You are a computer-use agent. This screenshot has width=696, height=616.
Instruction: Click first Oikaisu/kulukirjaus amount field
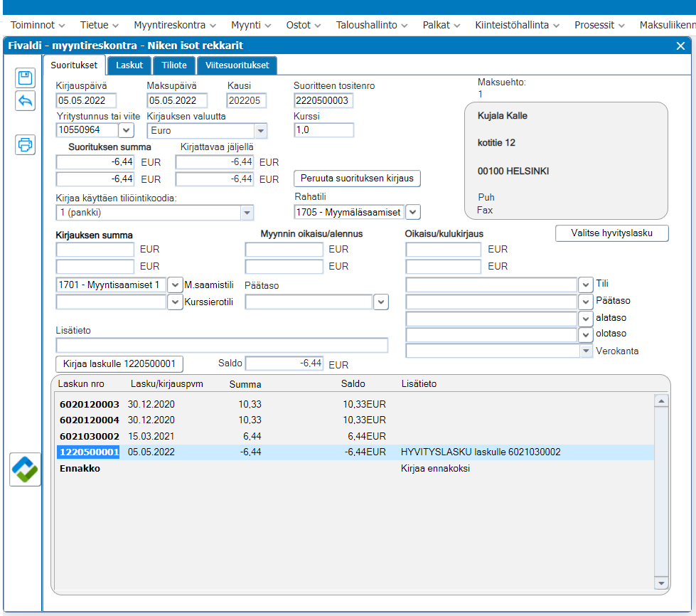(x=443, y=250)
